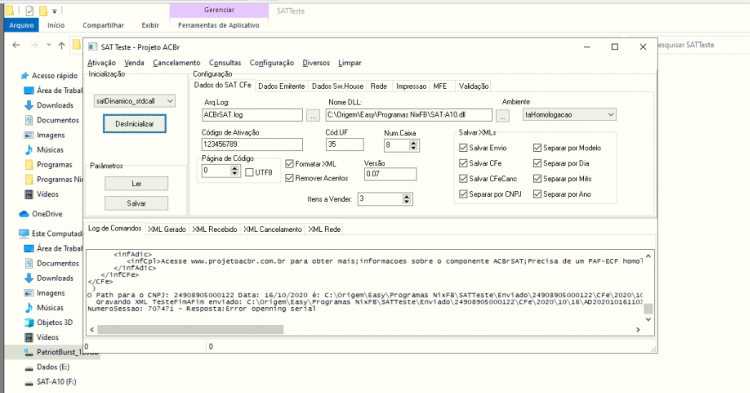Open the Exibir ribbon tab in Explorer
Viewport: 750px width, 393px height.
[150, 25]
